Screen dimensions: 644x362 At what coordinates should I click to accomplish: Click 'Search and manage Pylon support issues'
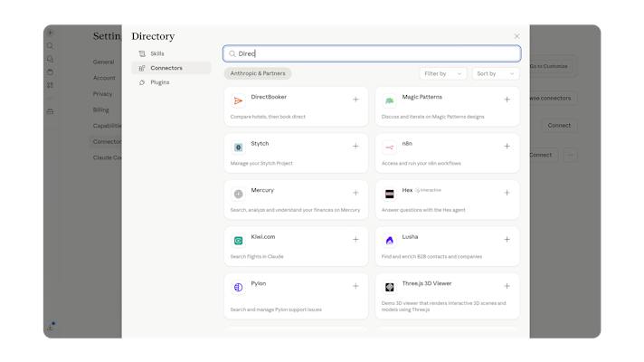276,310
